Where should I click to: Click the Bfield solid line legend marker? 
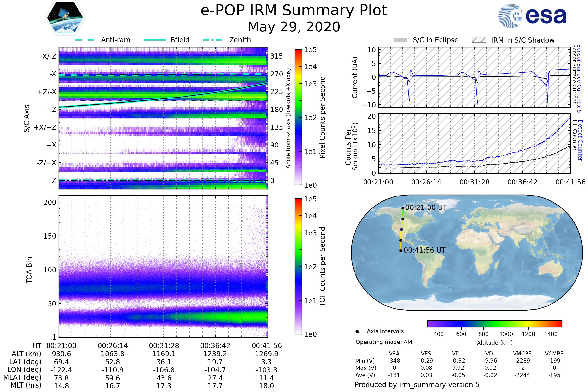(155, 40)
